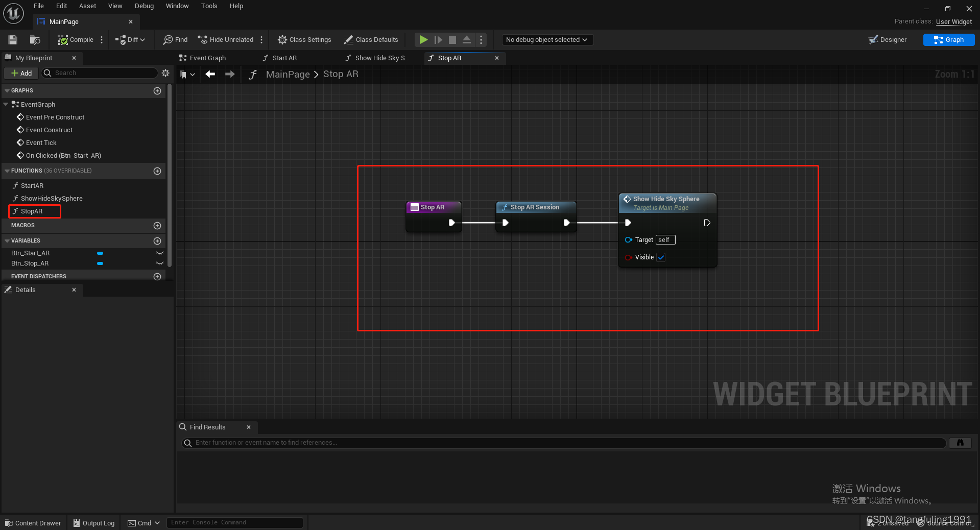Close the MainPage asset tab
This screenshot has height=530, width=980.
pos(131,22)
